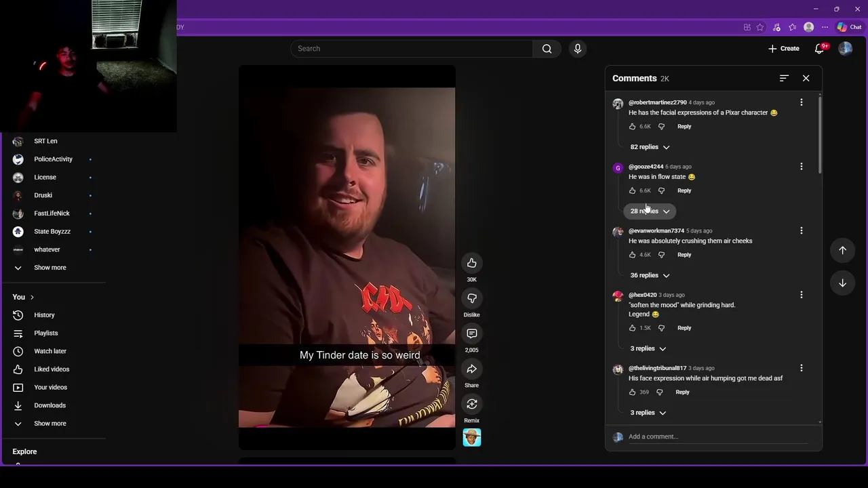Expand subscriptions with upper Show more
The image size is (868, 488).
click(x=50, y=268)
